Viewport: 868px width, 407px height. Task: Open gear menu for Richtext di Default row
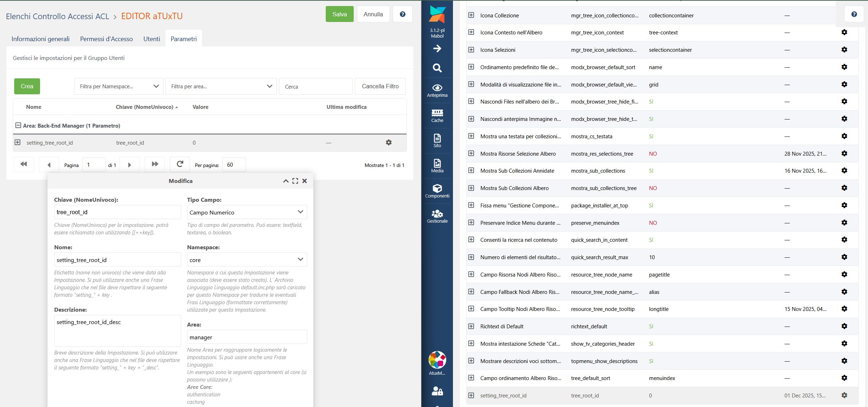[x=844, y=326]
